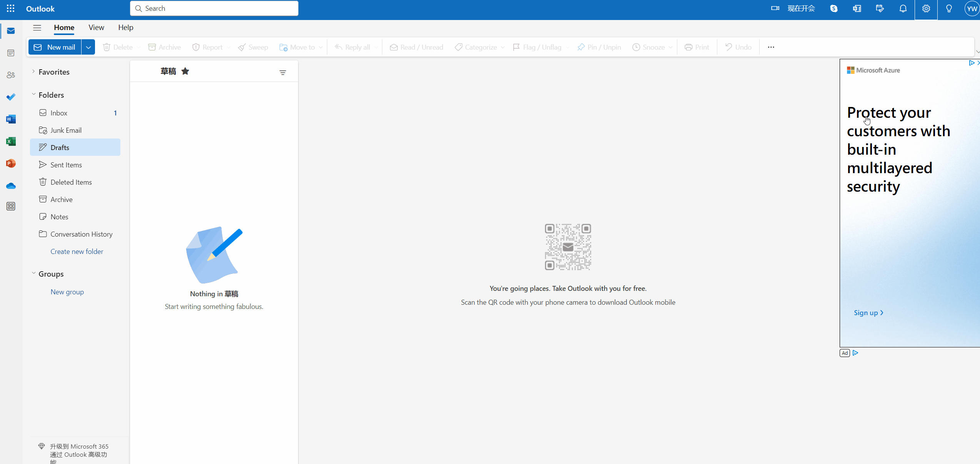
Task: Open the Inbox folder
Action: (x=75, y=113)
